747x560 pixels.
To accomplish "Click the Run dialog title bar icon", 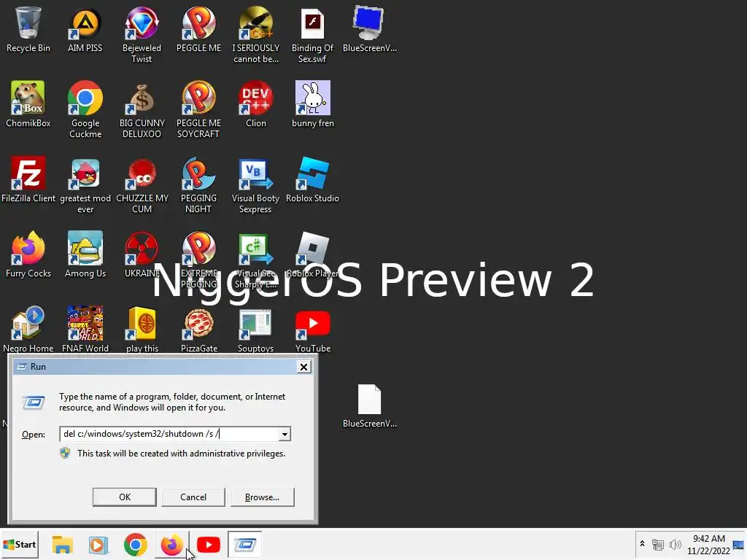I will 21,367.
